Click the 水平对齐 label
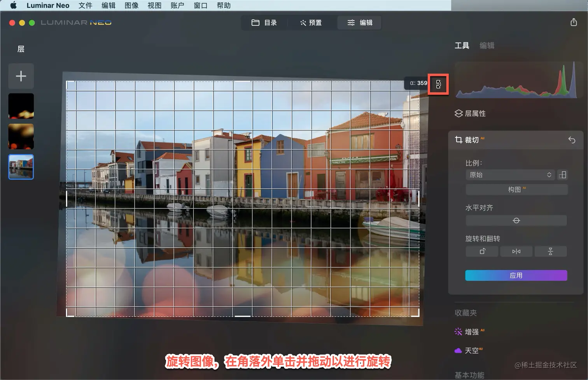The height and width of the screenshot is (380, 588). pyautogui.click(x=479, y=208)
